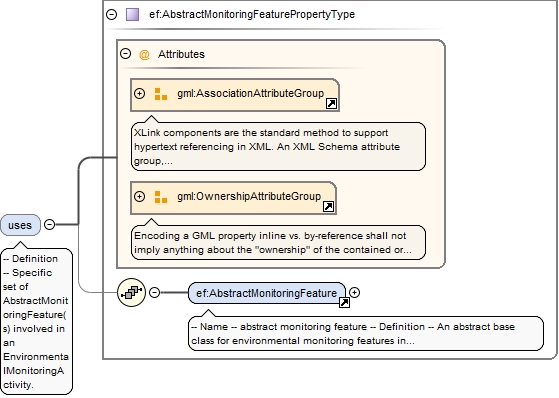Click the uses Definition annotation box
The height and width of the screenshot is (398, 559).
pos(36,321)
